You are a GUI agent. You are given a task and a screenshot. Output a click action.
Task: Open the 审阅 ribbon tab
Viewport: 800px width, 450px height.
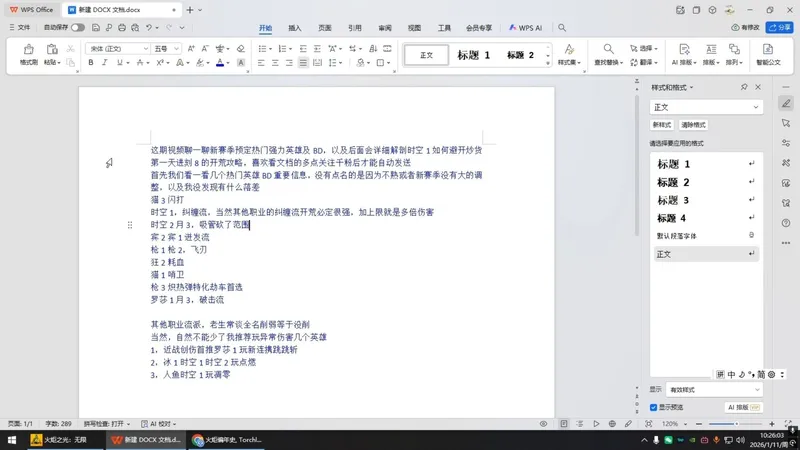385,28
